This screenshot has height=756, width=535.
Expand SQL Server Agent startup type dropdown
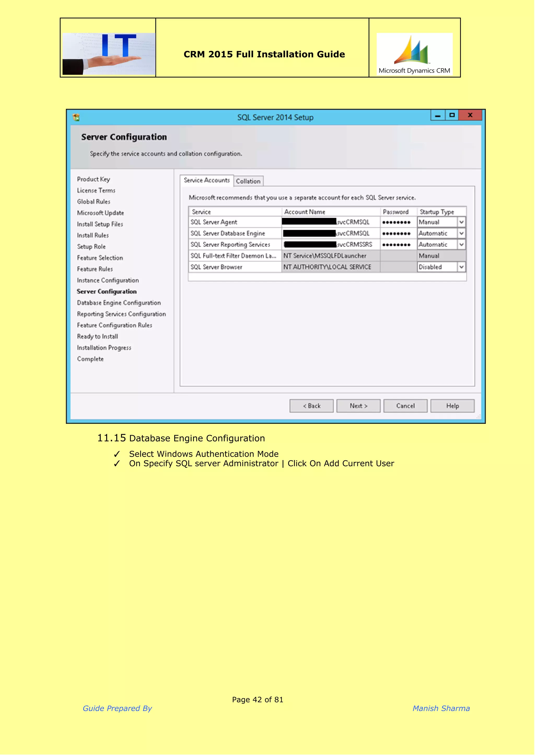462,222
